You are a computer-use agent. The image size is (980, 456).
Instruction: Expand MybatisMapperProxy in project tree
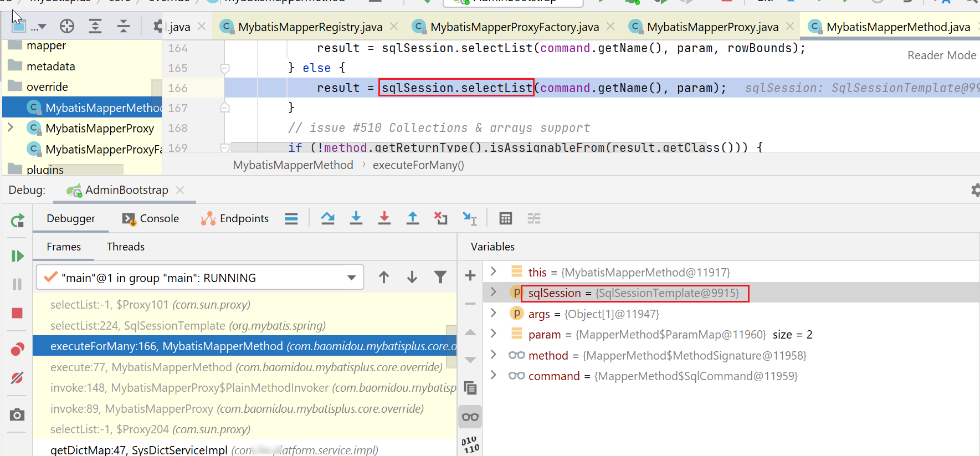click(x=11, y=127)
